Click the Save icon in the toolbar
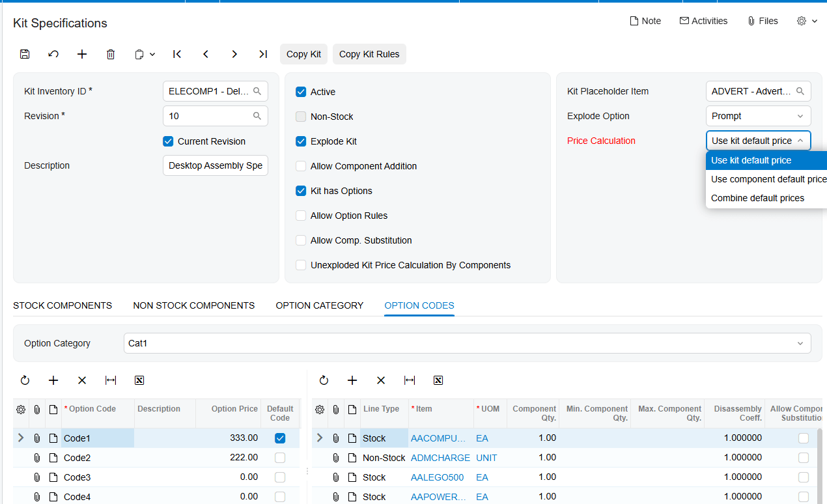 click(25, 54)
